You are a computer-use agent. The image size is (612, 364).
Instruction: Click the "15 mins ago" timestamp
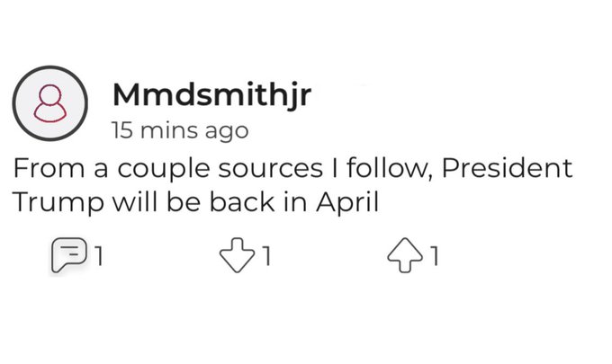click(179, 130)
